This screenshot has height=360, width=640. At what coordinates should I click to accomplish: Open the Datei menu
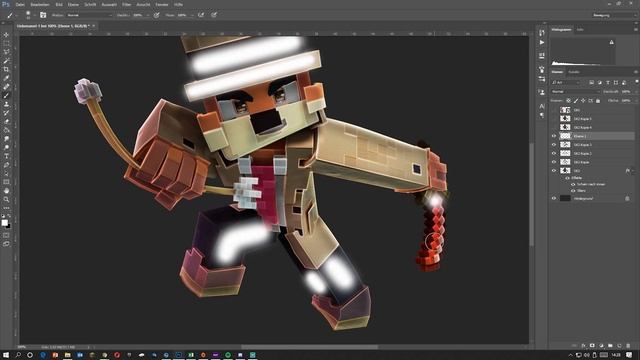tap(20, 4)
